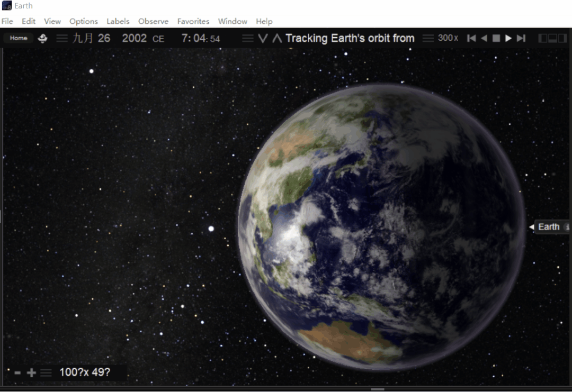Screen dimensions: 572x392
Task: Stop the time flow
Action: coord(496,38)
